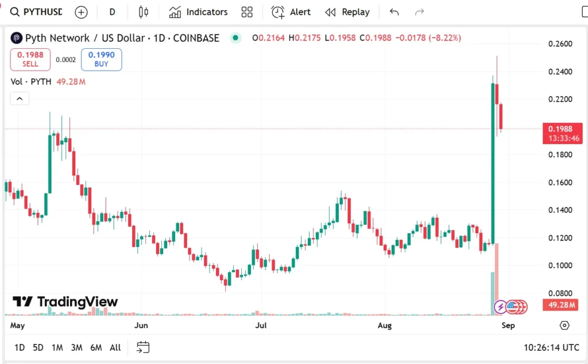Open symbol search for PYTHUSD
588x364 pixels.
[x=36, y=12]
